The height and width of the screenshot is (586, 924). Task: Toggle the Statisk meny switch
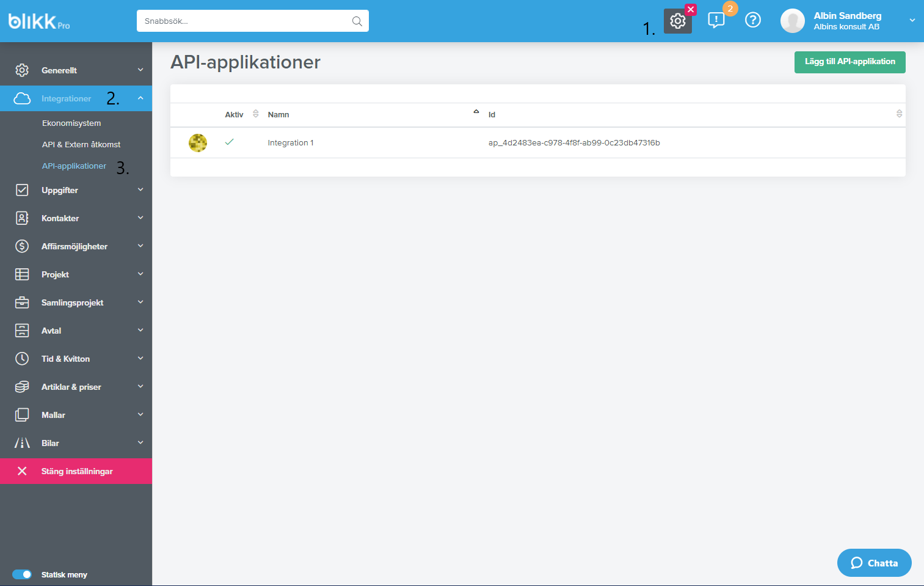[22, 574]
